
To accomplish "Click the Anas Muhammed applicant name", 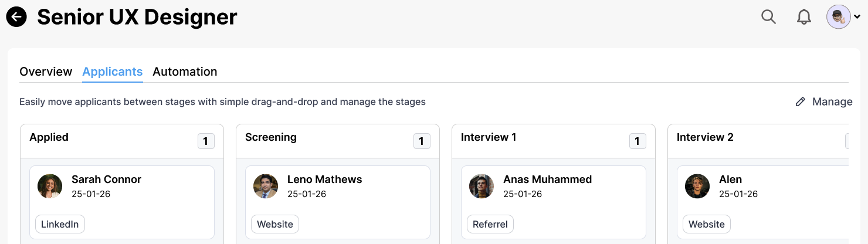I will tap(547, 179).
